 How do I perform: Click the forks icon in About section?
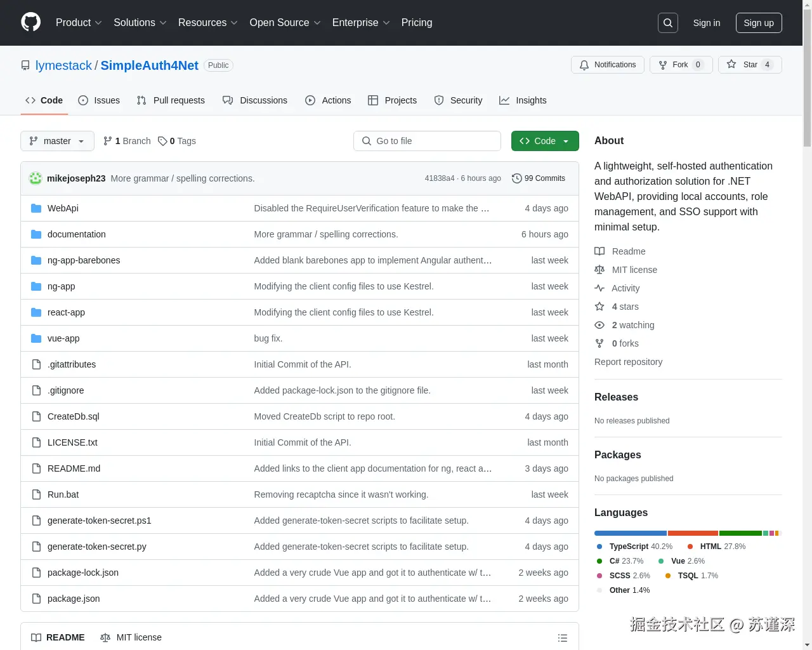[599, 343]
